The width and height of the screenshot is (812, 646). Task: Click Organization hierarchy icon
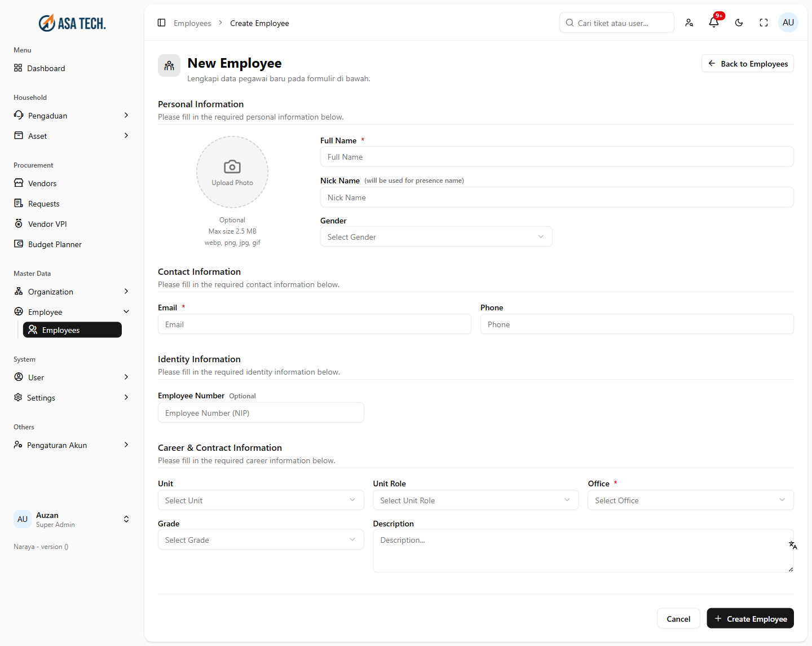coord(19,291)
